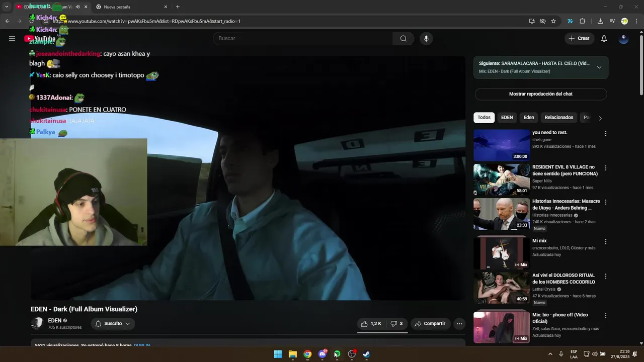Open the YouTube account avatar menu
This screenshot has width=644, height=362.
(x=624, y=39)
